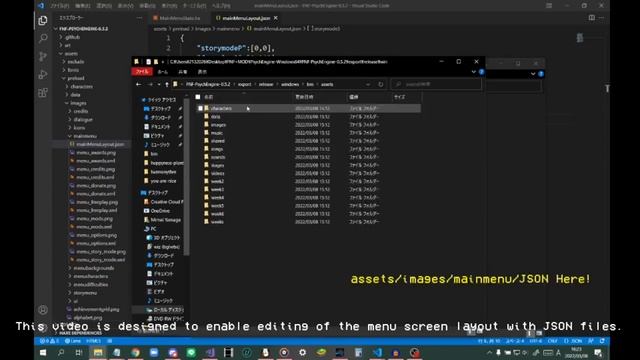This screenshot has height=360, width=640.
Task: Open the 共有 ribbon tab in File Explorer
Action: [x=182, y=72]
